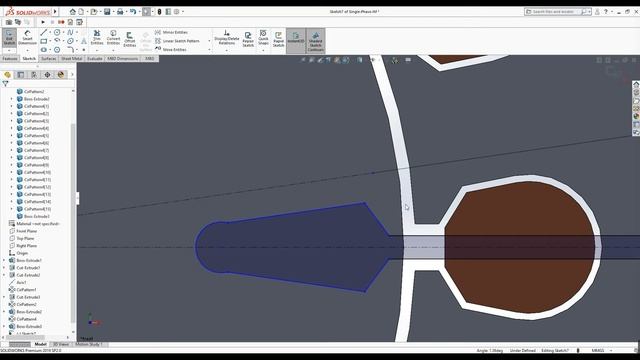
Task: Click Linear Sketch Pattern
Action: pos(177,41)
